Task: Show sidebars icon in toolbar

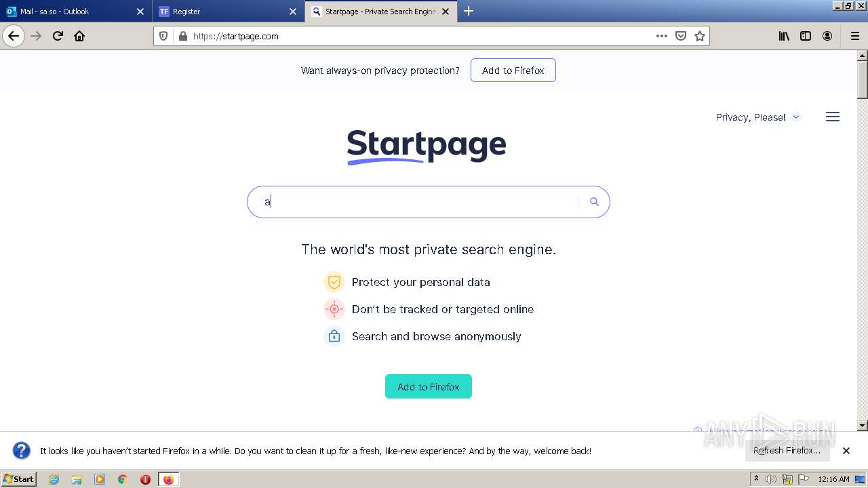Action: pos(806,36)
